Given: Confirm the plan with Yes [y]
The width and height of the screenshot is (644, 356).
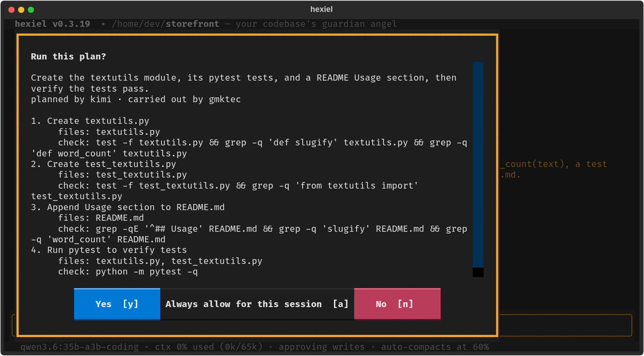Looking at the screenshot, I should tap(117, 304).
